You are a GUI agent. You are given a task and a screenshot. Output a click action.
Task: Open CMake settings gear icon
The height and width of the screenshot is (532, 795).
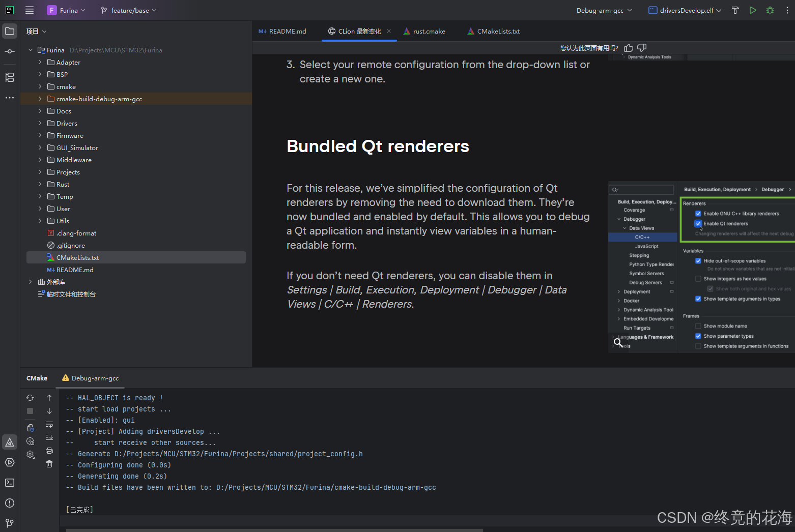tap(30, 454)
